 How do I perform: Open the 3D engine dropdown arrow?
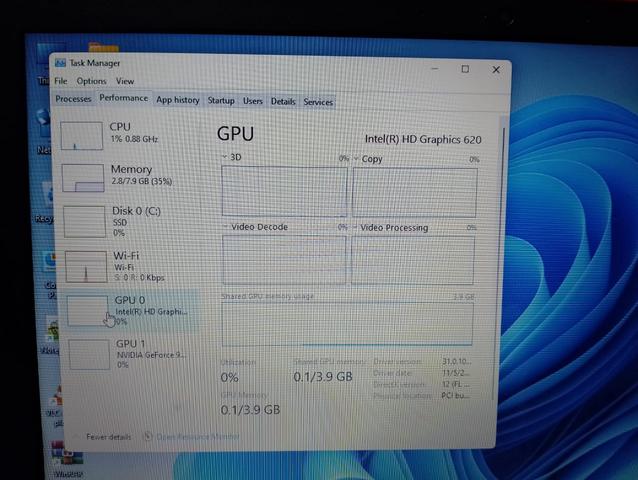click(x=225, y=157)
